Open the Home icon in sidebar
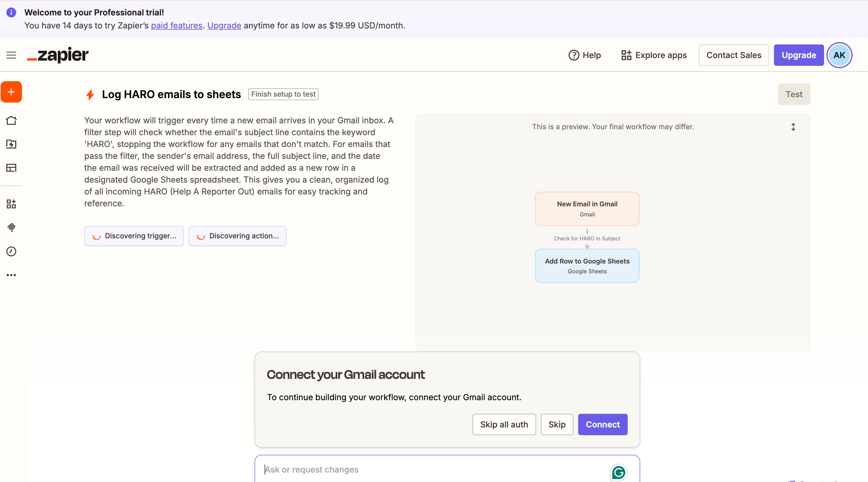This screenshot has width=868, height=482. click(11, 120)
